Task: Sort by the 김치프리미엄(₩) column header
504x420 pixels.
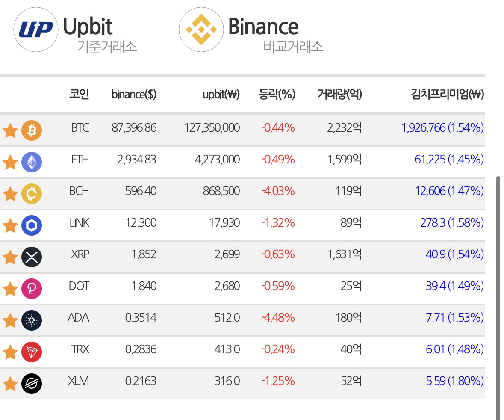Action: click(x=447, y=94)
